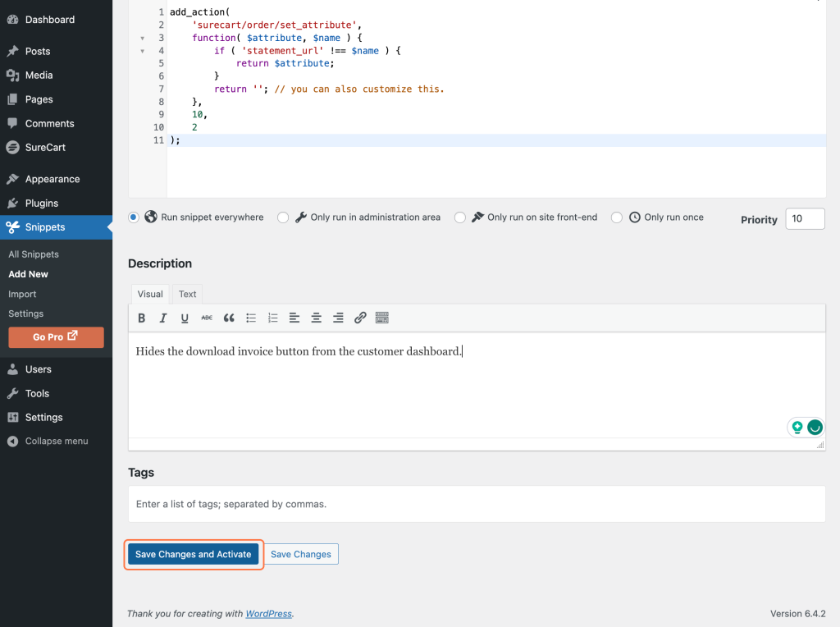Click Save Changes and Activate
This screenshot has height=627, width=840.
tap(194, 555)
